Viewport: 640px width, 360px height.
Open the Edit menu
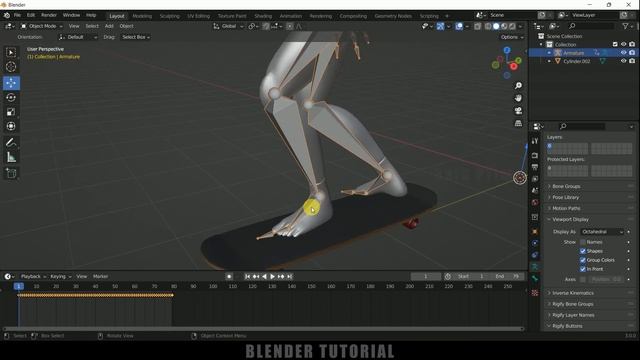tap(31, 15)
